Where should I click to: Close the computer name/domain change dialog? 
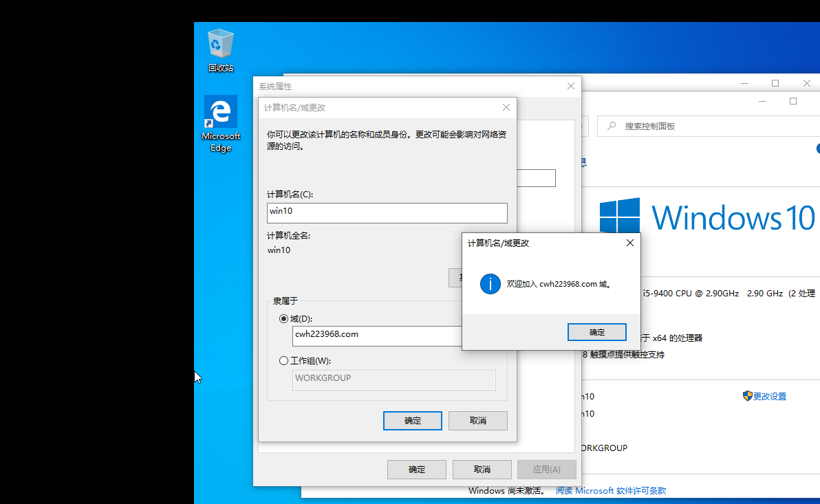(x=506, y=107)
